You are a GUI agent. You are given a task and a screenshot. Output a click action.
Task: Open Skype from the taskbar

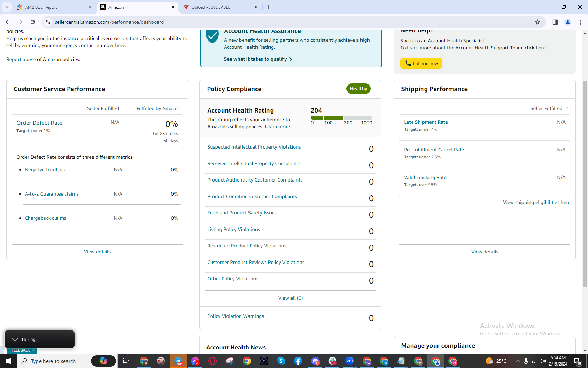pos(281,361)
